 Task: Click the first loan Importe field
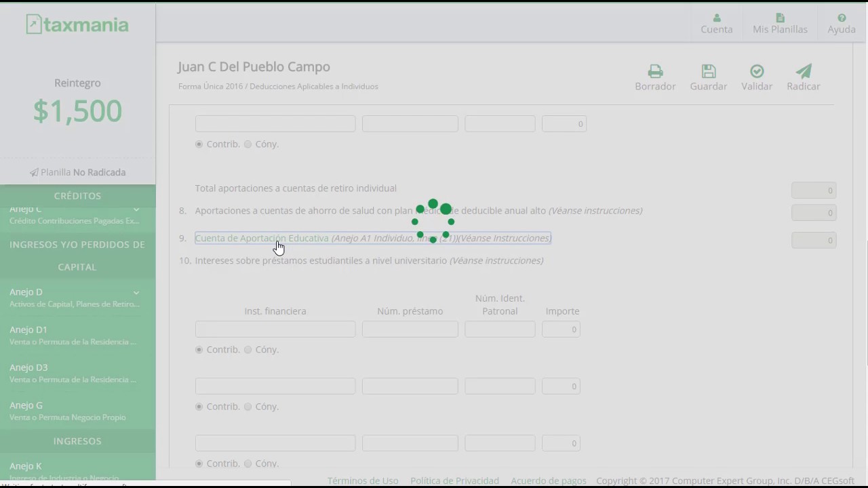click(x=561, y=329)
